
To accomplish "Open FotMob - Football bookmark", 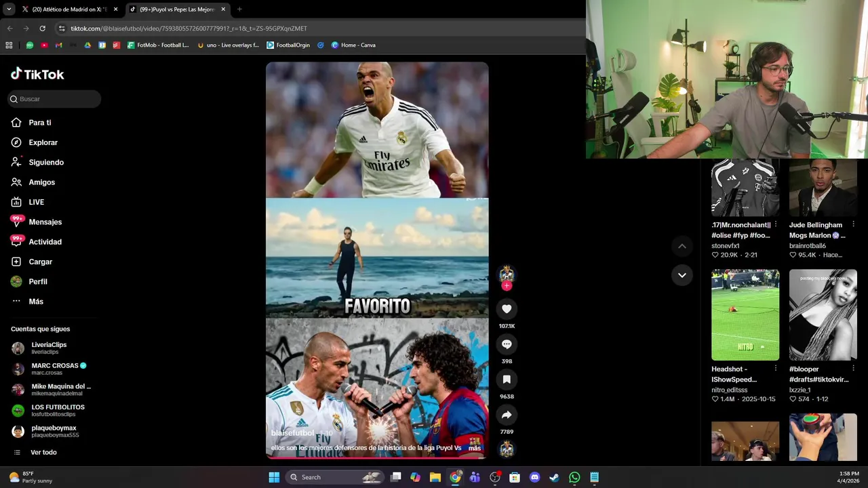I will point(158,45).
